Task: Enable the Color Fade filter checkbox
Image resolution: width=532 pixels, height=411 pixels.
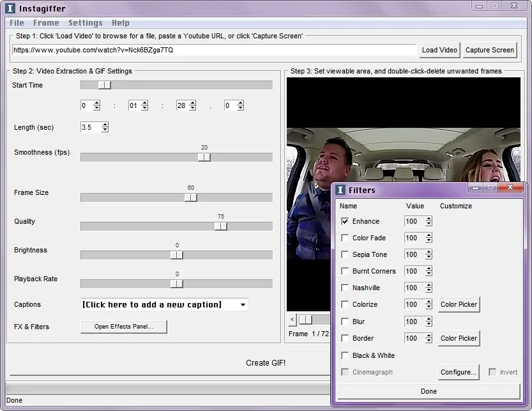Action: [345, 238]
